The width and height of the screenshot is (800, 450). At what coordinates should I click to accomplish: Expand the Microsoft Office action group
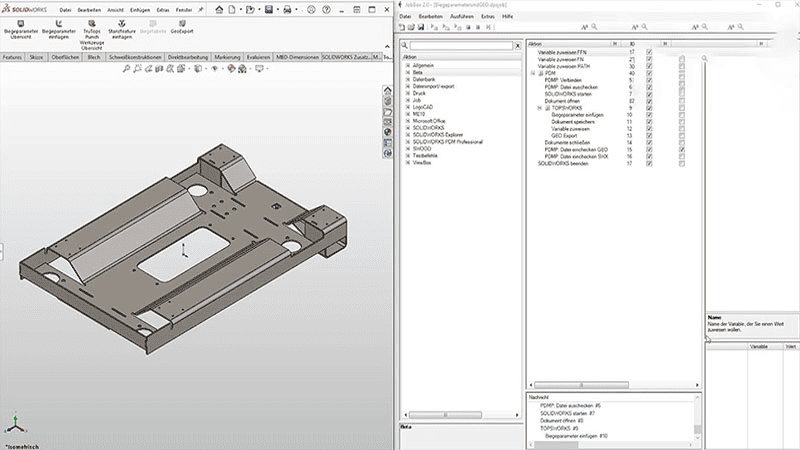point(408,121)
